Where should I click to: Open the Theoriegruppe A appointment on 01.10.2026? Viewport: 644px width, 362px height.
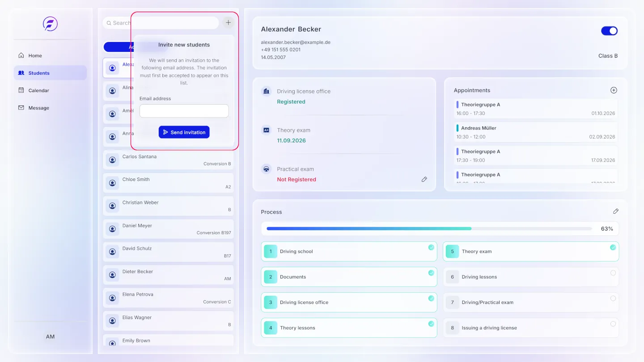pyautogui.click(x=536, y=109)
